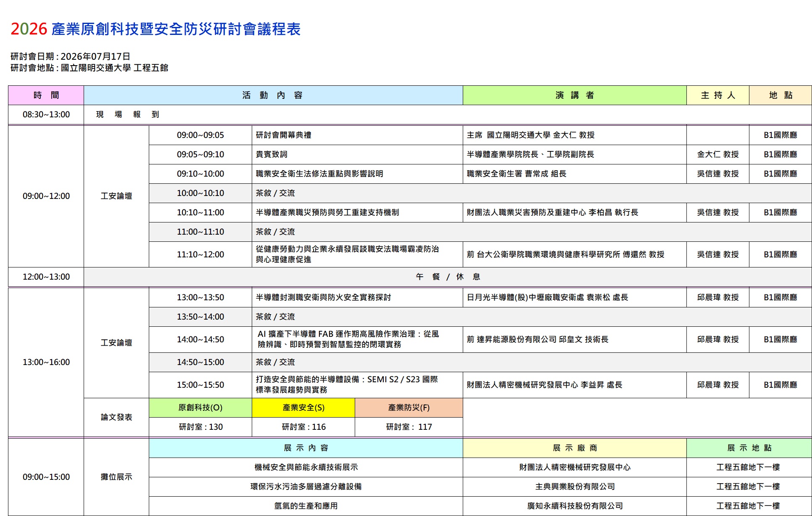Click host 吳信達 教授 in 11:10 row

tap(718, 254)
